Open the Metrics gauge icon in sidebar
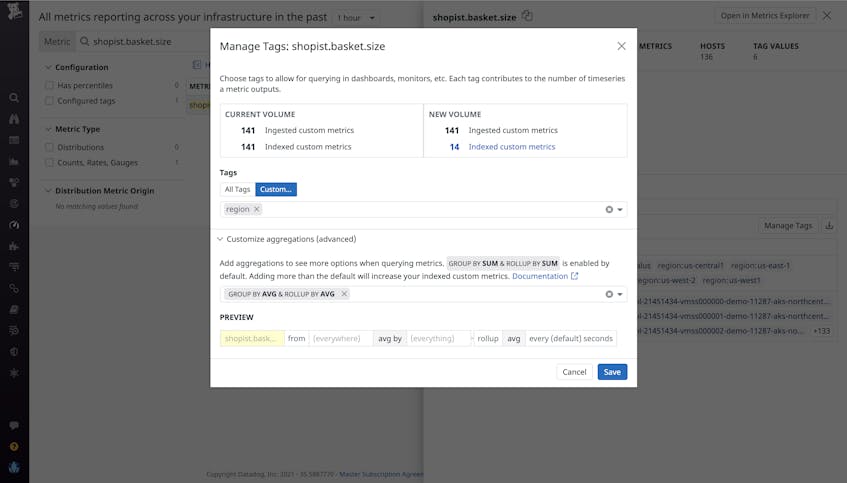The width and height of the screenshot is (847, 483). tap(15, 225)
